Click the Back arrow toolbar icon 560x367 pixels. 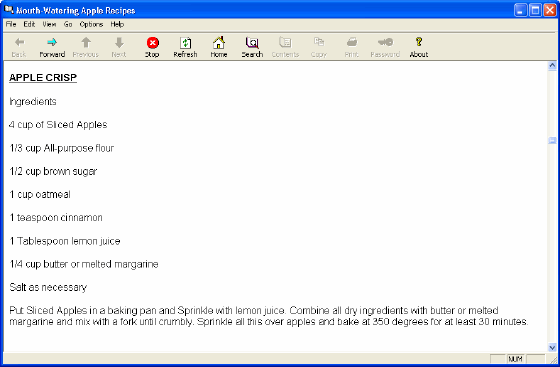[19, 42]
